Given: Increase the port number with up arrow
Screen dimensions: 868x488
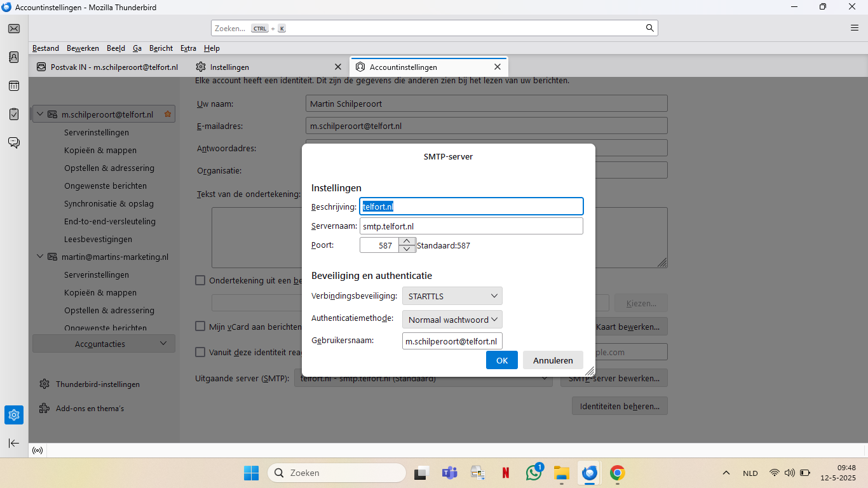Looking at the screenshot, I should click(407, 241).
